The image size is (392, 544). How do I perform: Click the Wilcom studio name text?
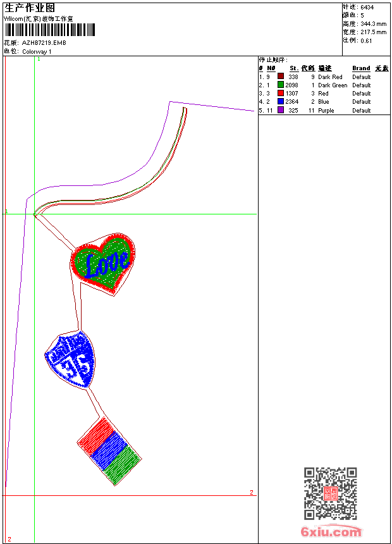pos(38,19)
